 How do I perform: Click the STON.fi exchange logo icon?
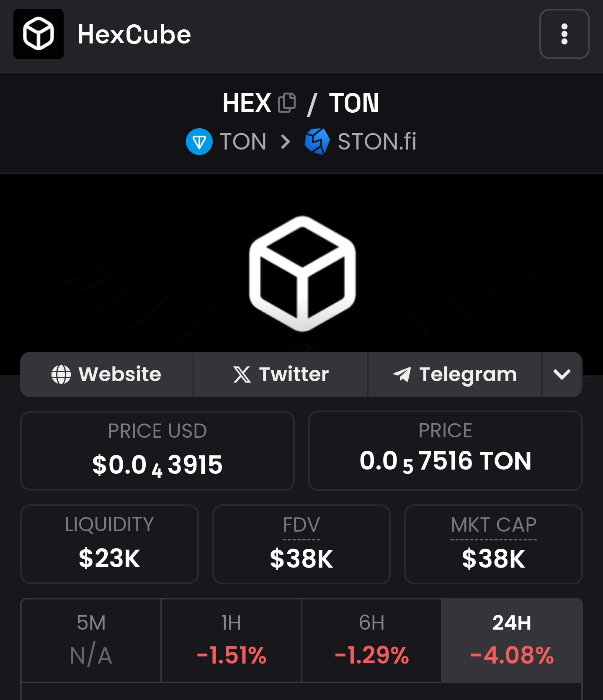pos(317,142)
